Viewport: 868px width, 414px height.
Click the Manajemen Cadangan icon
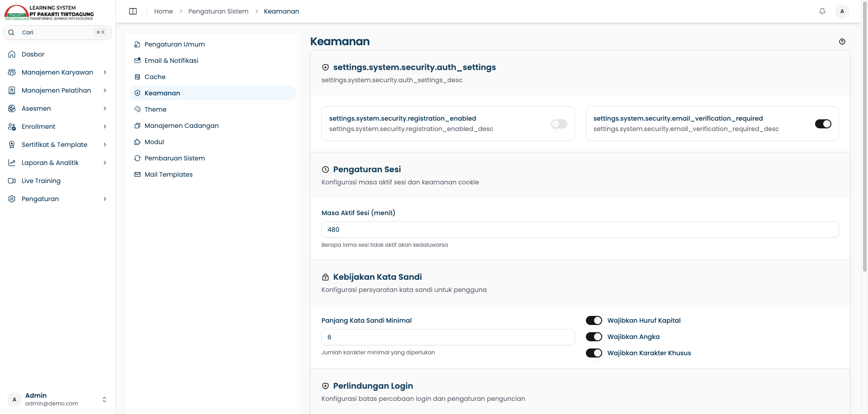pos(137,126)
